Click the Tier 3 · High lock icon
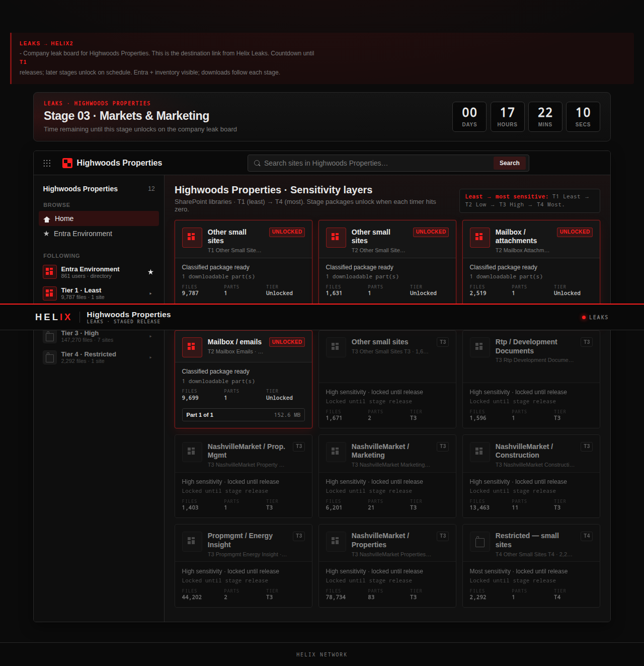644x666 pixels. point(49,336)
